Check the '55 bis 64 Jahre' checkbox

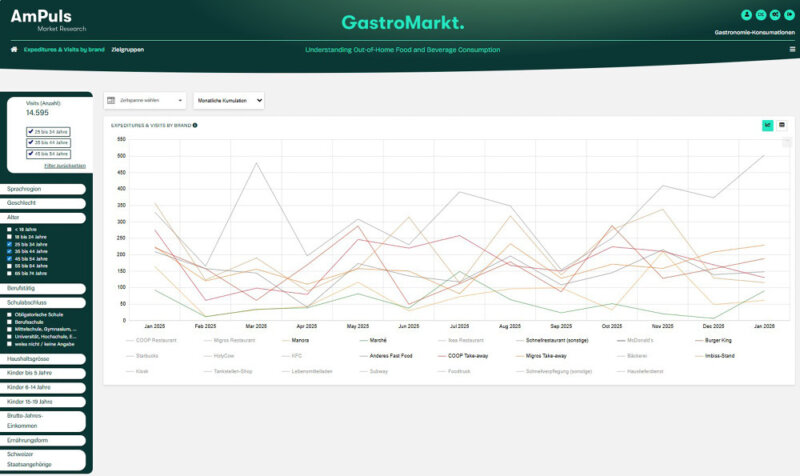9,266
